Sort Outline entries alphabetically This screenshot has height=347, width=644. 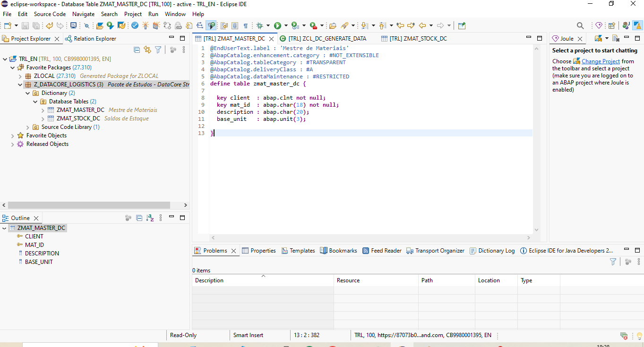(150, 218)
